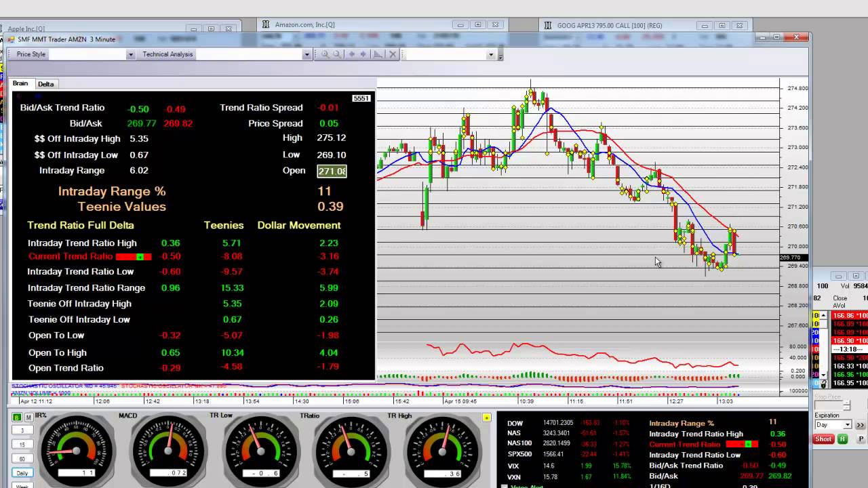Screen dimensions: 868x488
Task: Click the yellow star button above market index panel
Action: pyautogui.click(x=486, y=418)
